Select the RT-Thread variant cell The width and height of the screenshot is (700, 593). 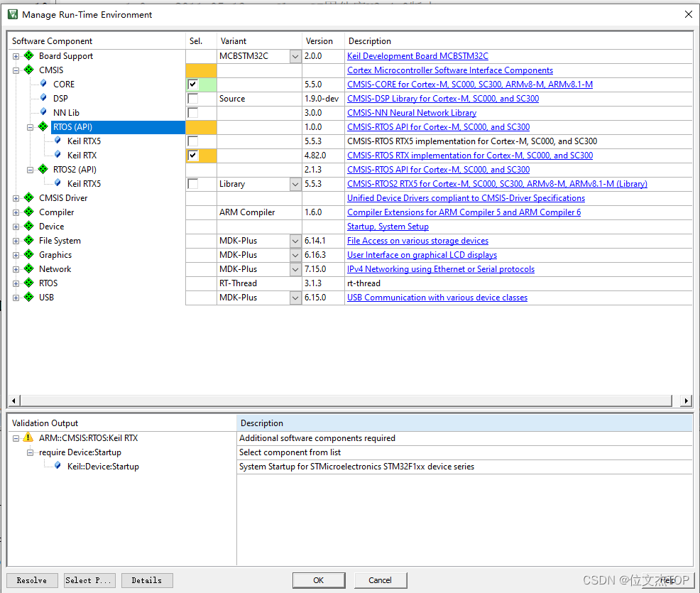click(259, 283)
